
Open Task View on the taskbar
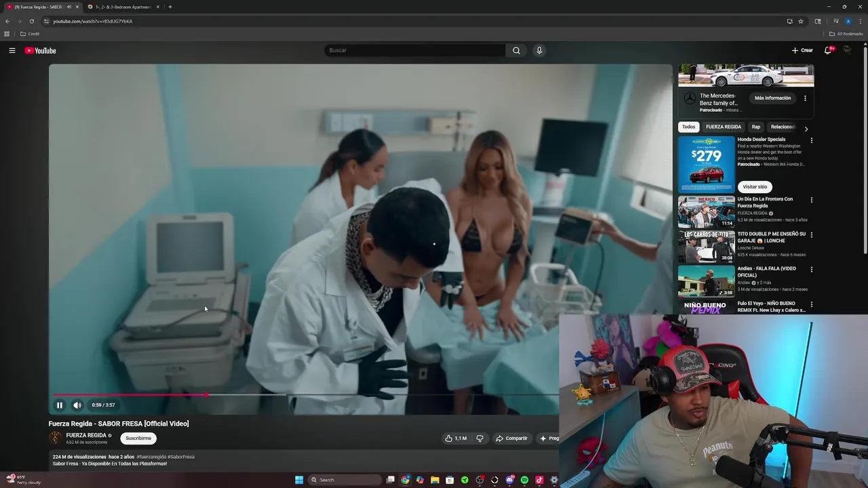391,480
